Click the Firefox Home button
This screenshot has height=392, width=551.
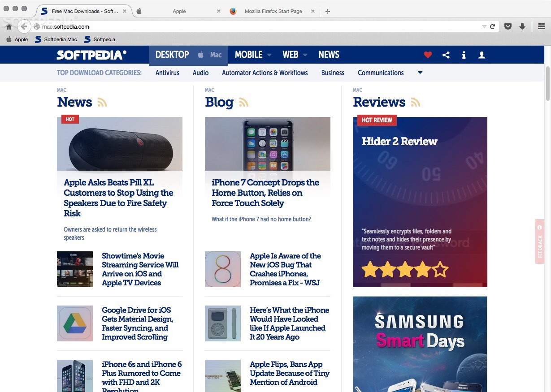[x=9, y=27]
